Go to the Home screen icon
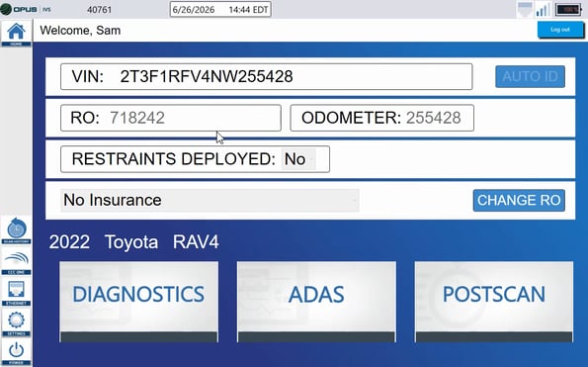 [x=16, y=33]
